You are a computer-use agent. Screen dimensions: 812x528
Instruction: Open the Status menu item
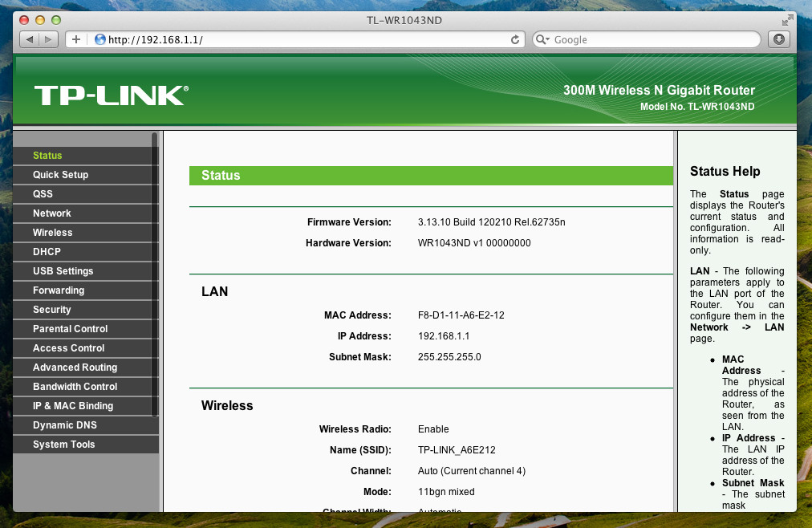pyautogui.click(x=85, y=156)
